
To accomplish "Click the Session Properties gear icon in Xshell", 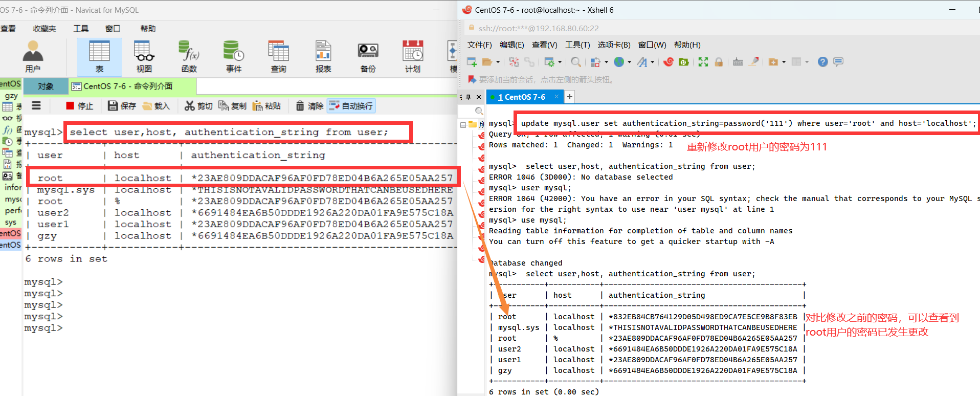I will click(x=549, y=62).
